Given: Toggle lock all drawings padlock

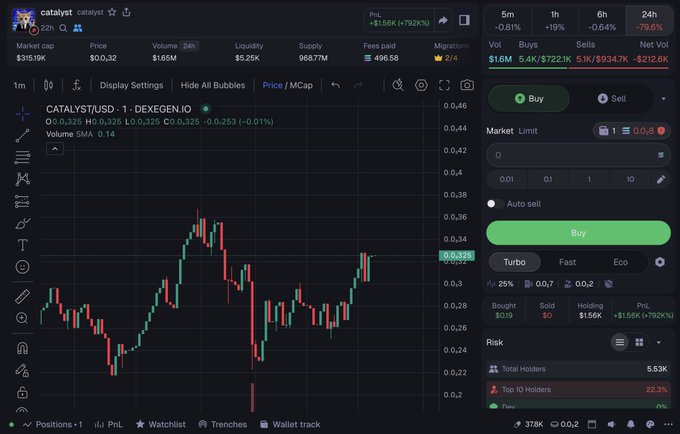Looking at the screenshot, I should (23, 393).
